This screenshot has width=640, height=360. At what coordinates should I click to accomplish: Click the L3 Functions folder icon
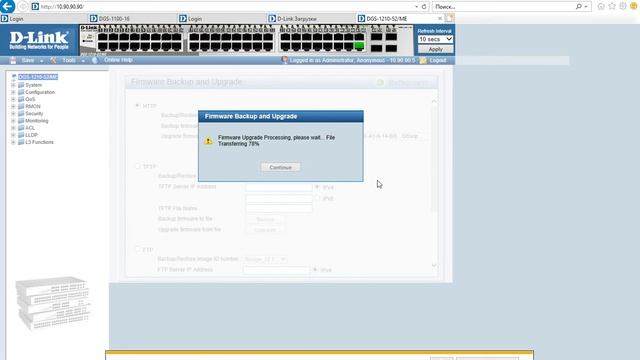(x=21, y=142)
